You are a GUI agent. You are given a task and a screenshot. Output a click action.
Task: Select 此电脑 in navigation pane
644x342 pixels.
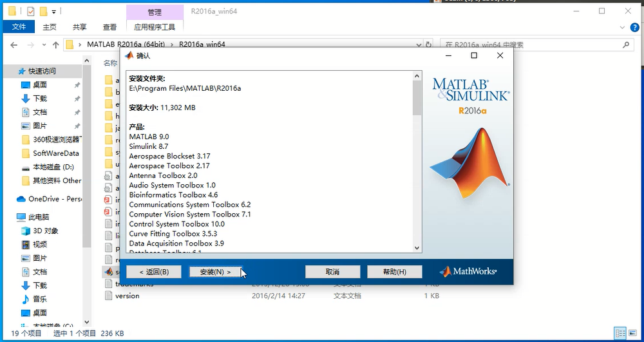(39, 217)
